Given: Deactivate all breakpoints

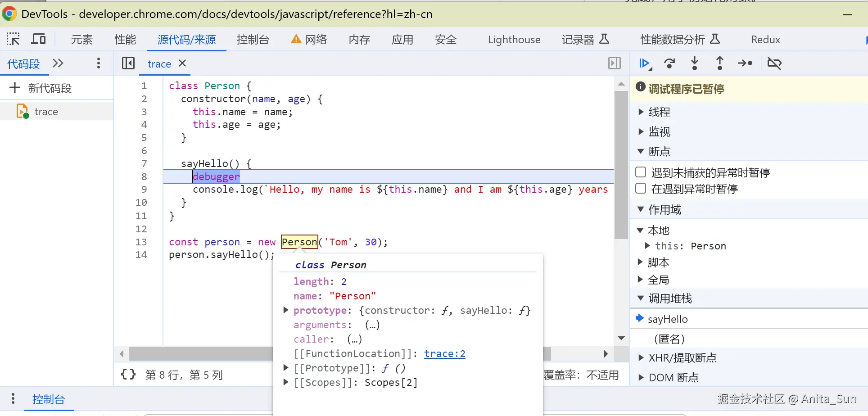Looking at the screenshot, I should coord(774,63).
